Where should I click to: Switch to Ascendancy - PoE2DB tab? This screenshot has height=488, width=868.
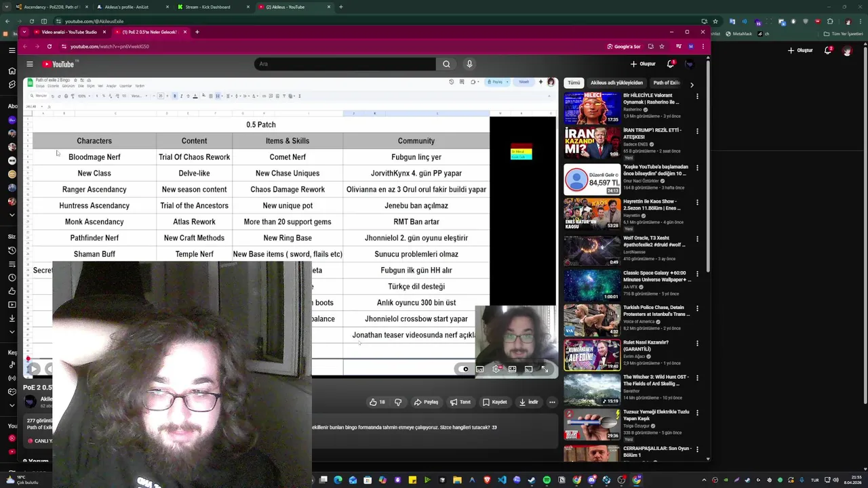click(52, 7)
